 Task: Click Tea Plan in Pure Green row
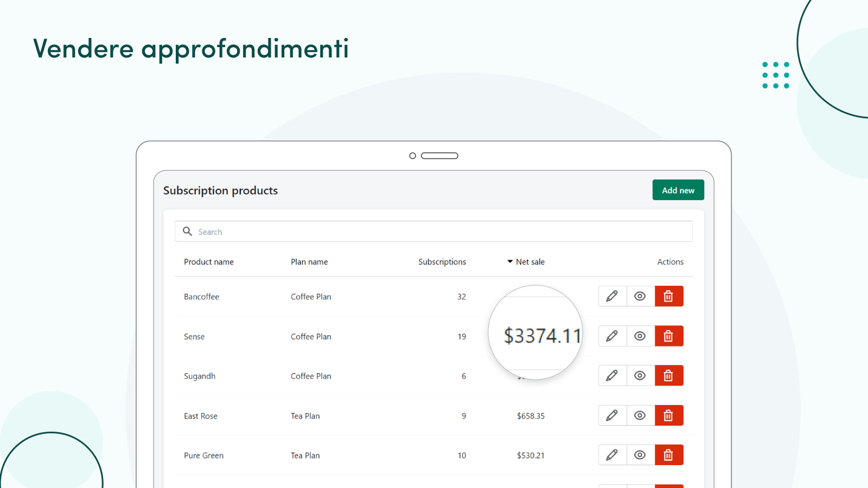coord(305,455)
